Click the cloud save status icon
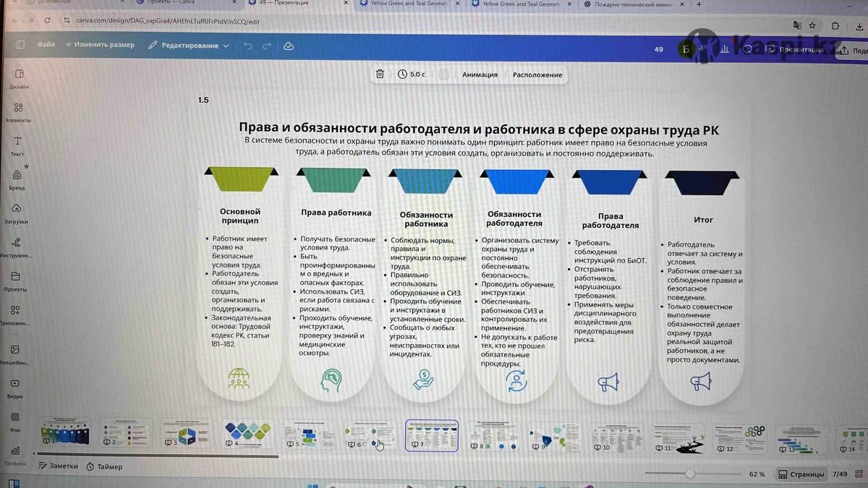This screenshot has width=868, height=488. tap(289, 46)
